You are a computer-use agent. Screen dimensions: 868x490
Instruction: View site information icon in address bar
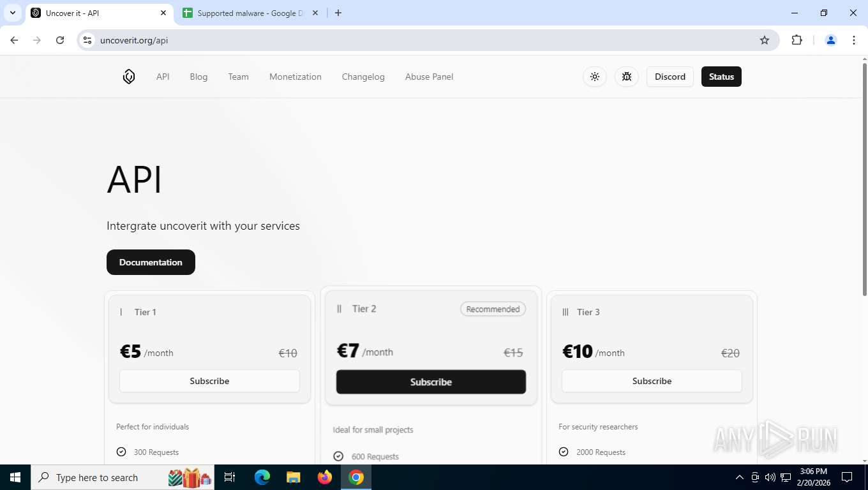88,40
